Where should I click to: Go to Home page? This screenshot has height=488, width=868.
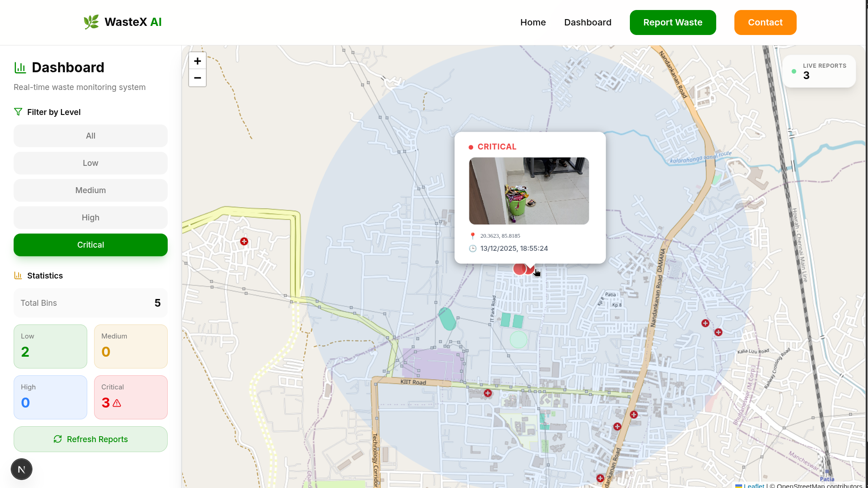pos(533,22)
